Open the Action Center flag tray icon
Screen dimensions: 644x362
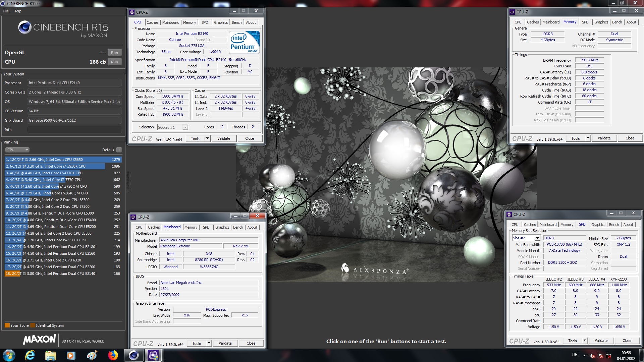point(600,356)
